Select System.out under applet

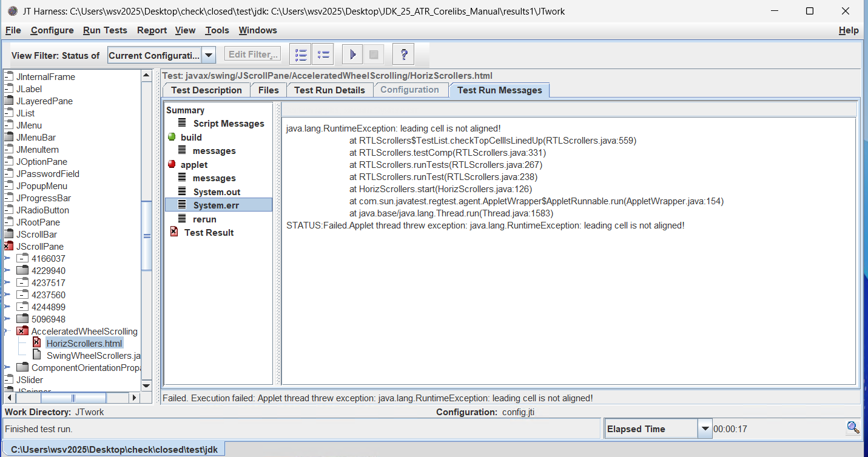(x=217, y=192)
